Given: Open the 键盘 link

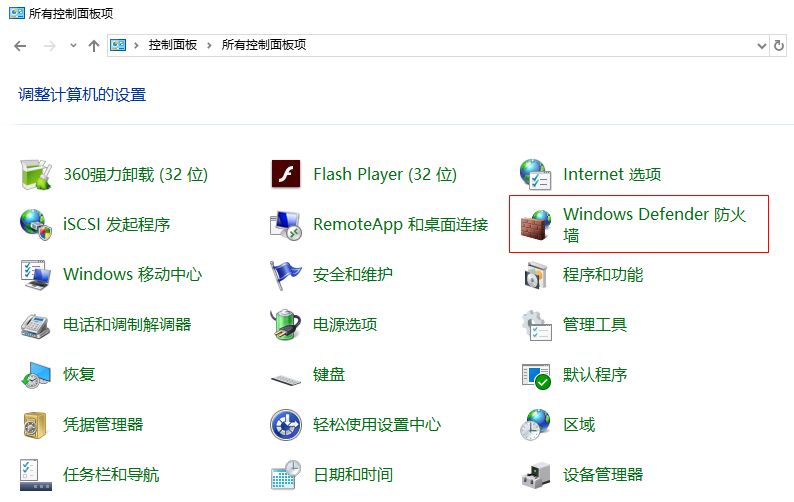Looking at the screenshot, I should click(x=329, y=375).
